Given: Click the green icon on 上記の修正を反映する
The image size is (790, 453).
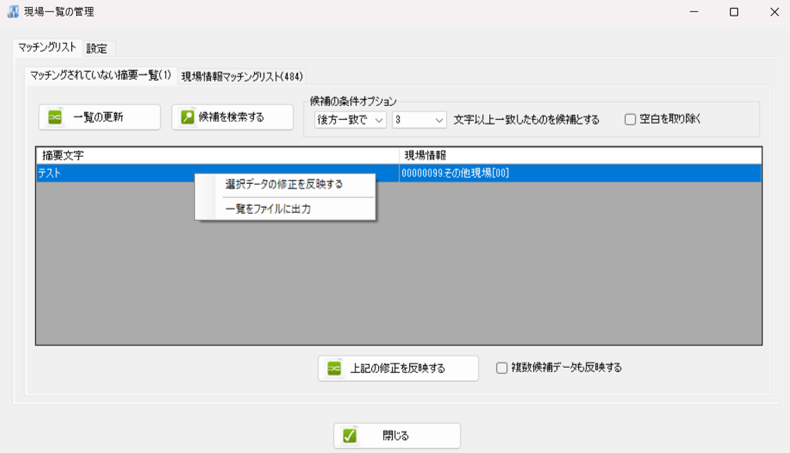Looking at the screenshot, I should click(x=334, y=368).
